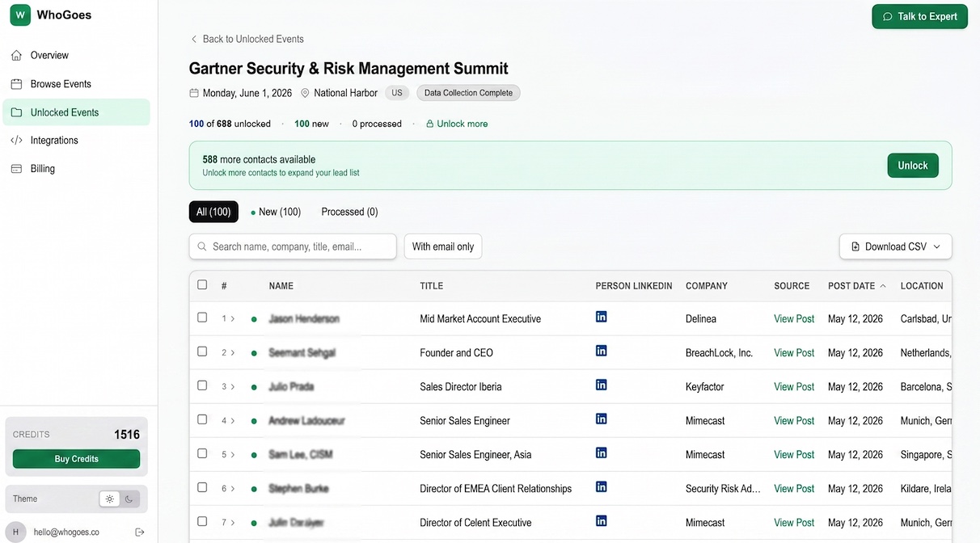
Task: Click the 'Mid Market Account Executive' title cell
Action: coord(480,319)
